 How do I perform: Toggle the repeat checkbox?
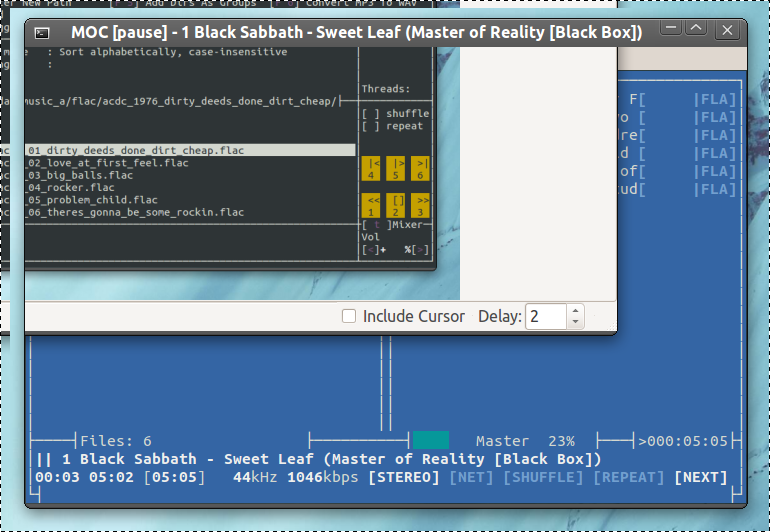coord(371,126)
